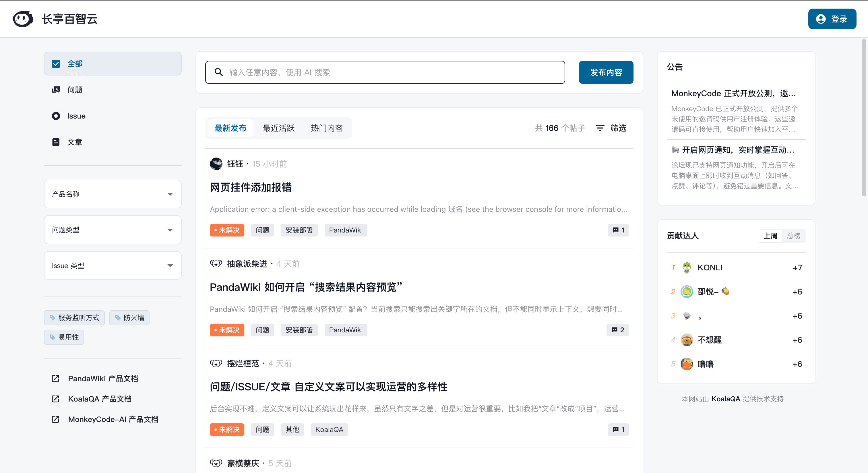Image resolution: width=868 pixels, height=473 pixels.
Task: Click the filter lines icon
Action: point(600,128)
